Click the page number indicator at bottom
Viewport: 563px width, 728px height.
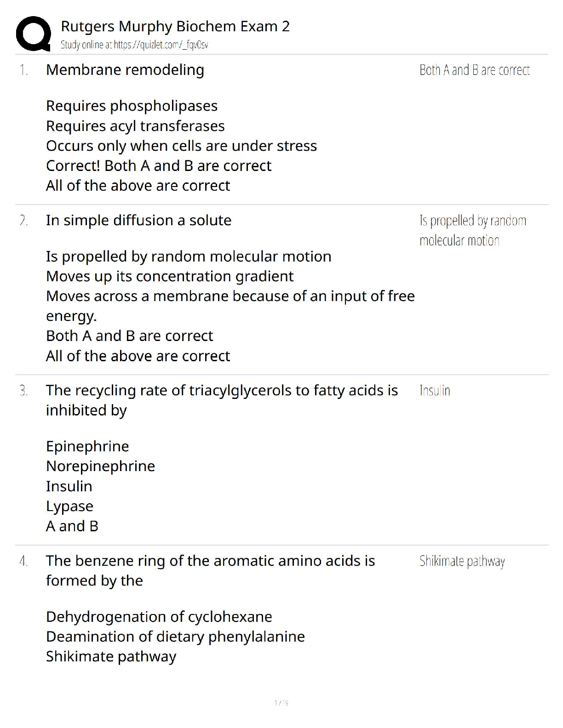point(281,703)
